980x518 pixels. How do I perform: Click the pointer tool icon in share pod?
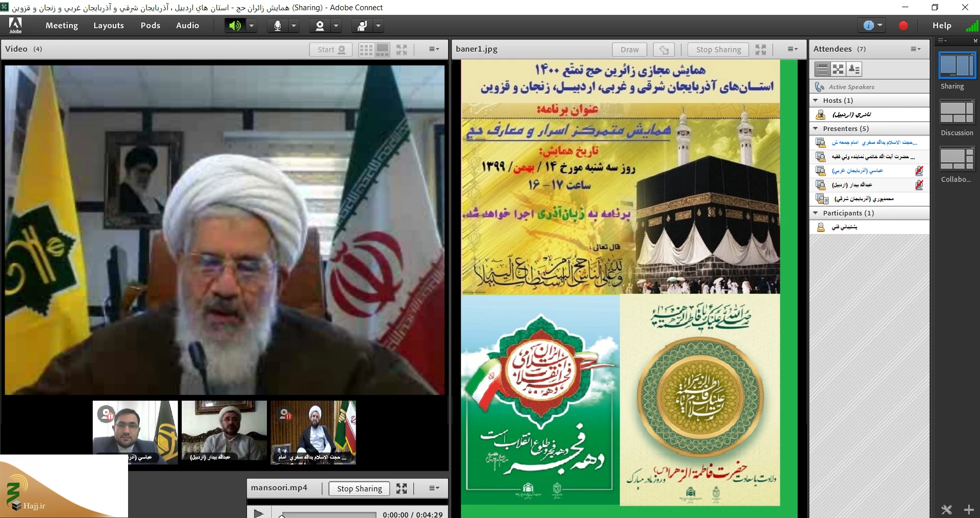[664, 50]
